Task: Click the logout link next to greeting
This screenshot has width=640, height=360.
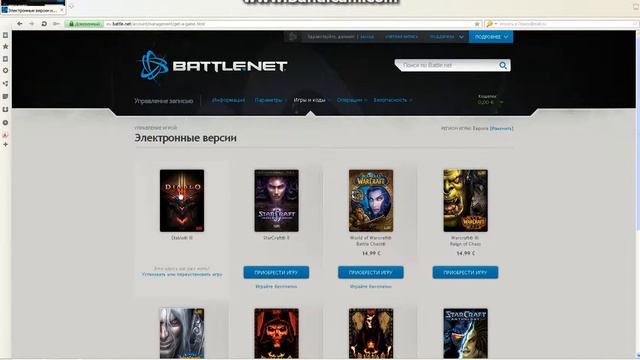Action: (367, 37)
